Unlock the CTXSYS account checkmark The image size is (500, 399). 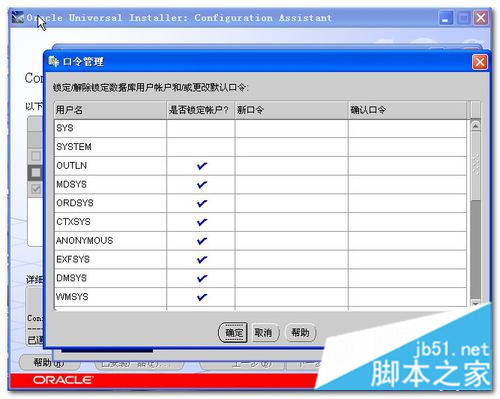(x=202, y=222)
